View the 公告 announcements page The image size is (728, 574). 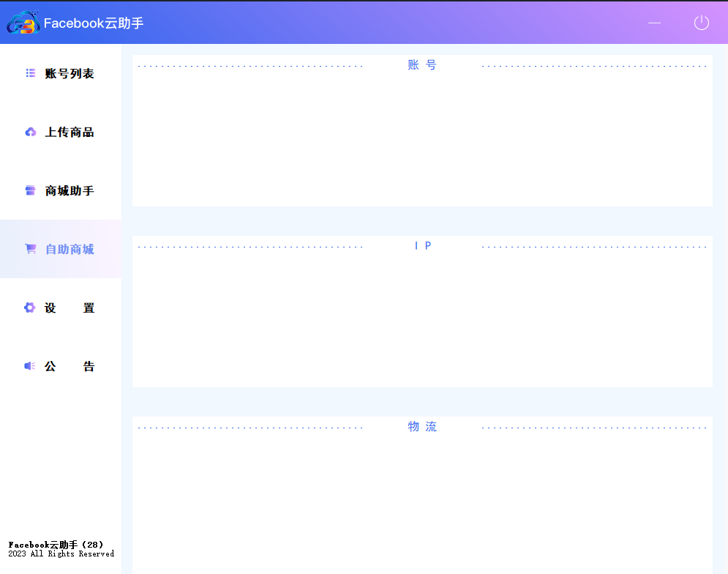coord(70,367)
